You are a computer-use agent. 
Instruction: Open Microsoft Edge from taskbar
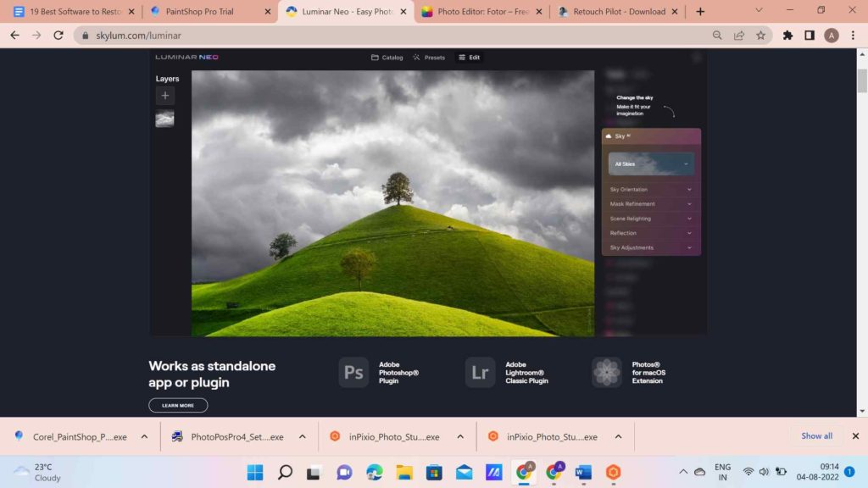(x=374, y=472)
